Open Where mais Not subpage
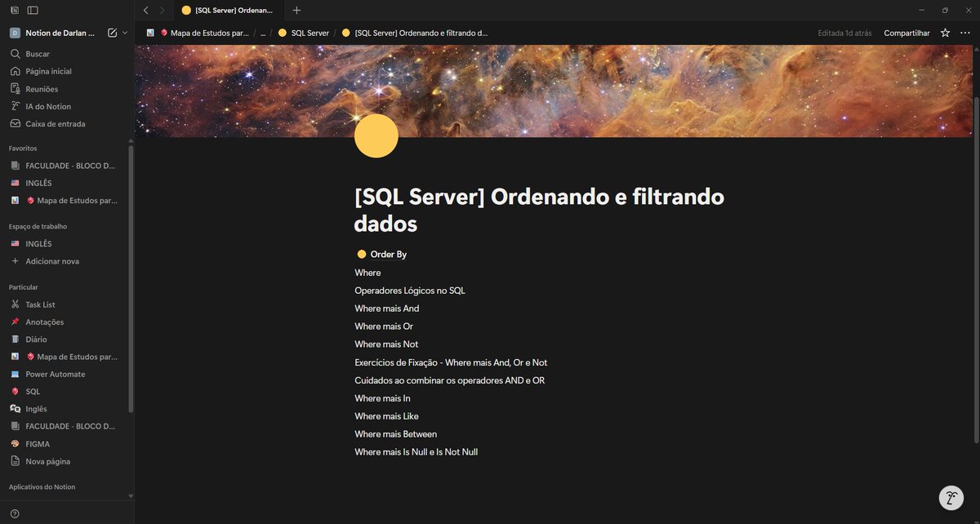Viewport: 980px width, 524px height. [386, 344]
